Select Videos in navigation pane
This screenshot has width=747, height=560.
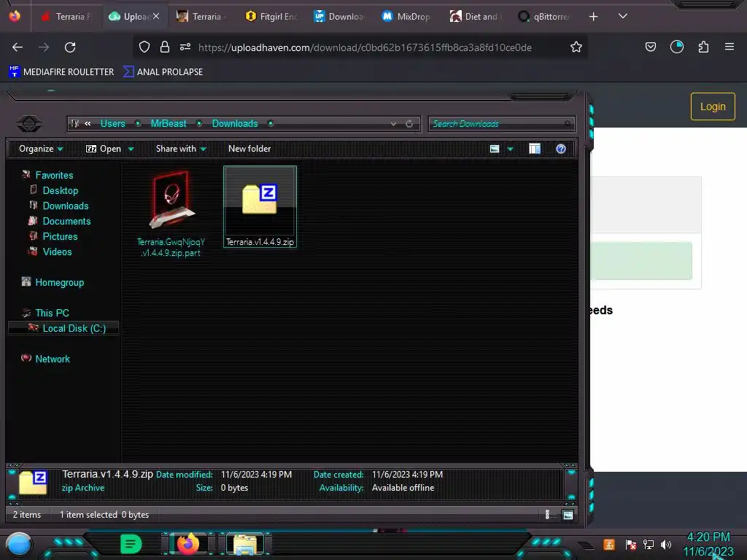point(57,252)
